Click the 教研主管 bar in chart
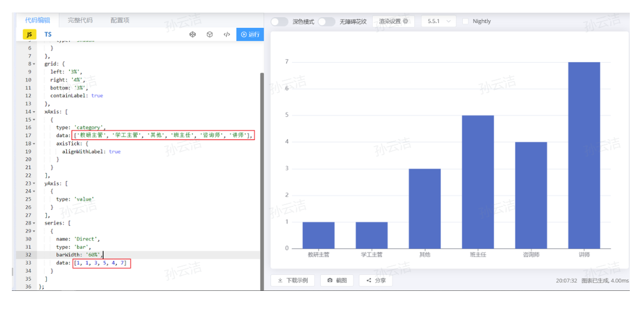The height and width of the screenshot is (311, 644). 318,235
